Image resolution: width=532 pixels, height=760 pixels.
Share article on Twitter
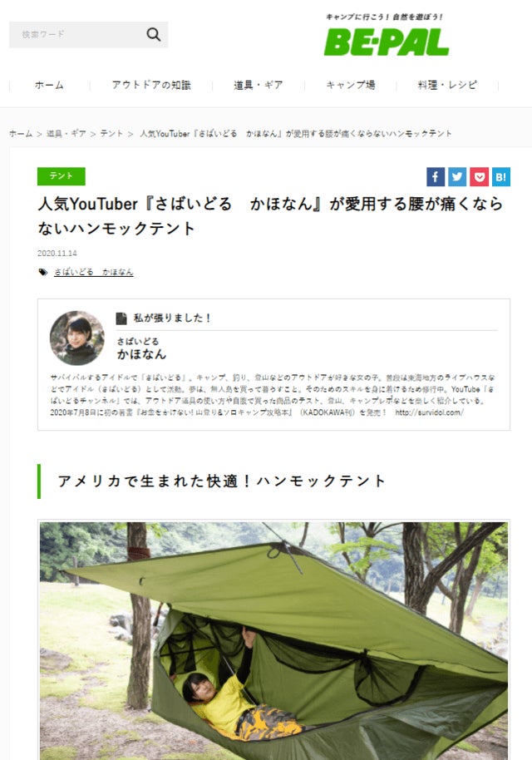point(457,177)
